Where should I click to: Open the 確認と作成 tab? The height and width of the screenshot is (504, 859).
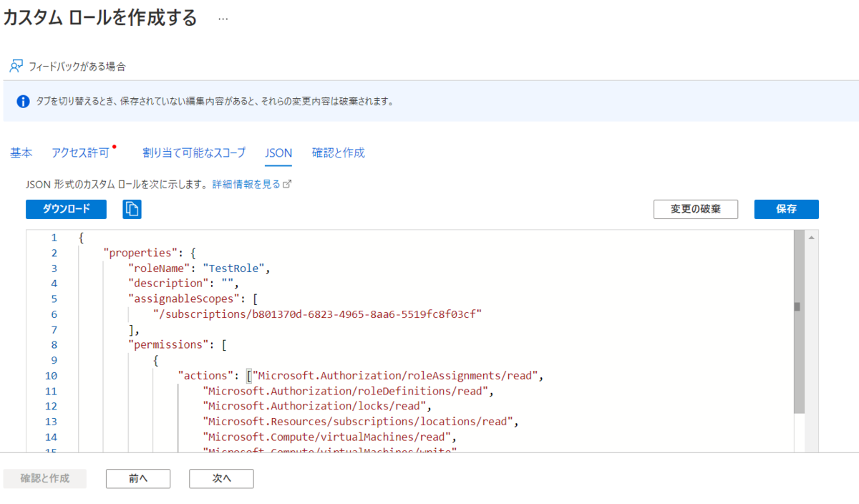338,152
